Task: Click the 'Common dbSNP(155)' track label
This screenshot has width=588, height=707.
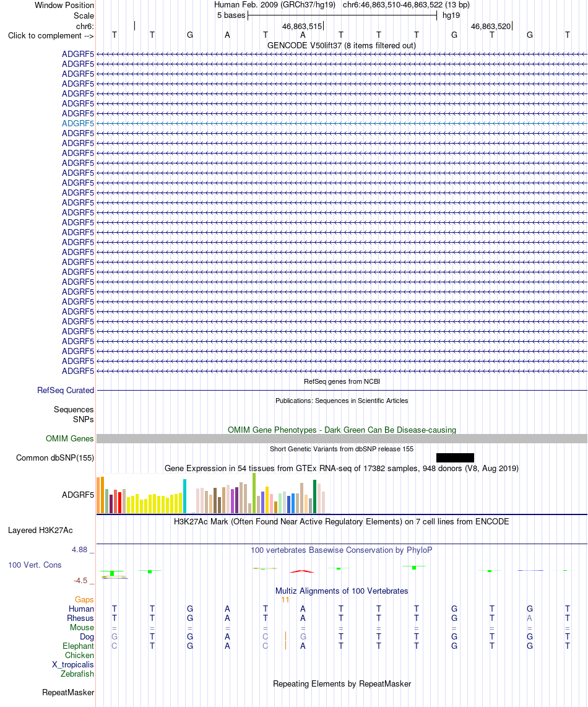Action: 55,458
